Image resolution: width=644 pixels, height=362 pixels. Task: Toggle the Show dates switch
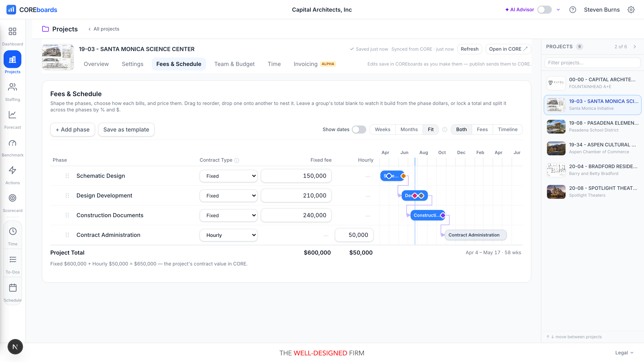point(359,129)
